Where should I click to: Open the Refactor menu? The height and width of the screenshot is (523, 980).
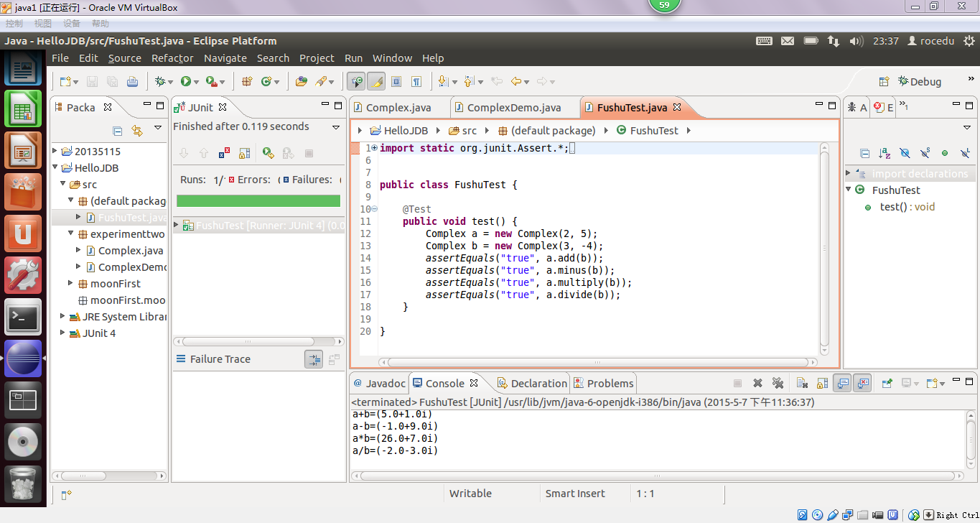click(x=172, y=58)
